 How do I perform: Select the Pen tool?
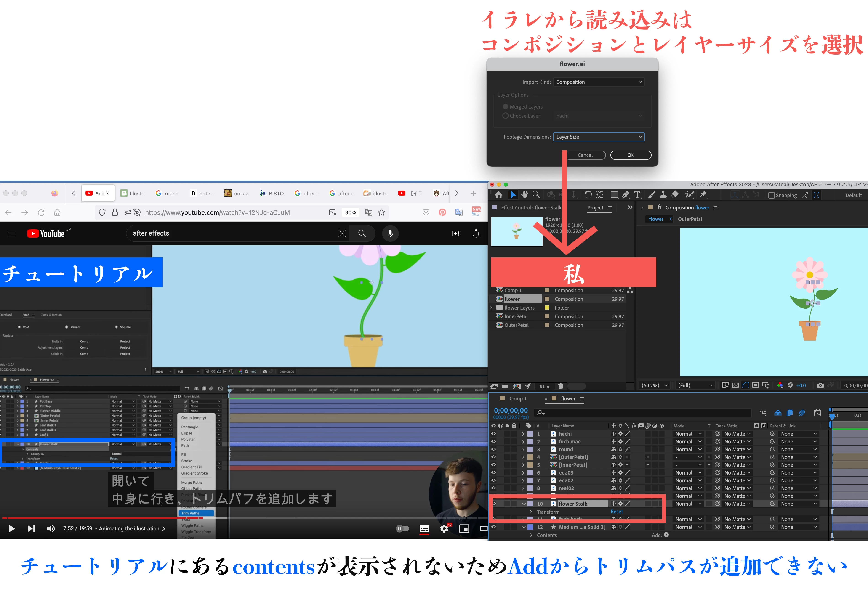(x=626, y=194)
